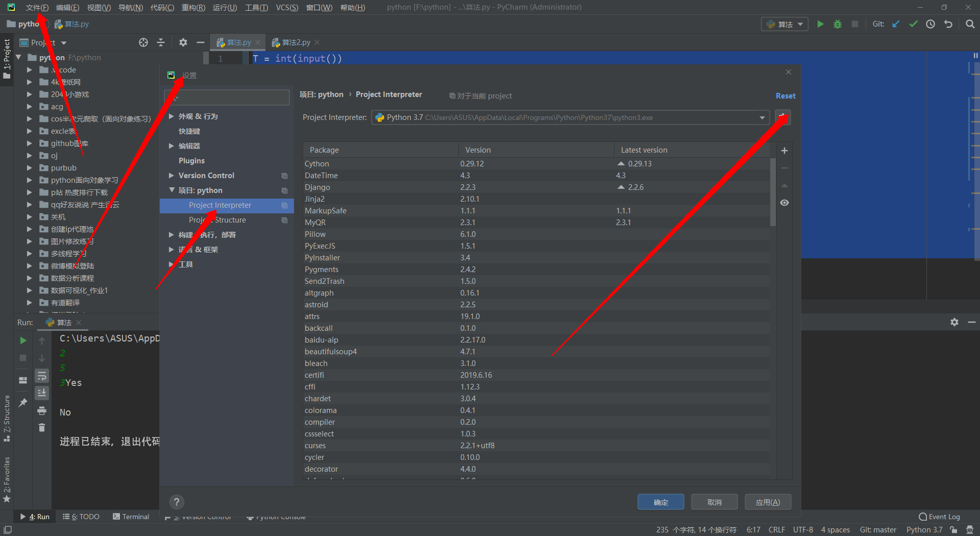Screen dimensions: 980x536
Task: Toggle scroll to end in Run console
Action: click(42, 393)
